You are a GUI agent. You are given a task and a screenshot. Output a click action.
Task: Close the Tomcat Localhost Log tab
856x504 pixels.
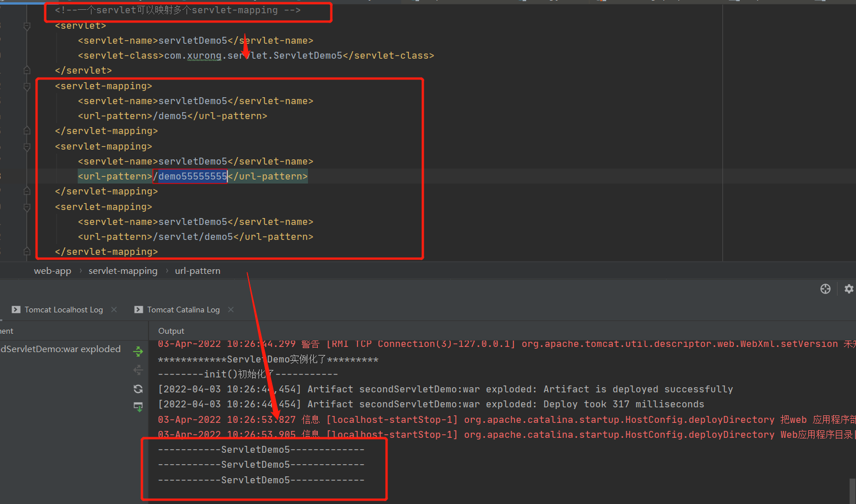point(114,310)
